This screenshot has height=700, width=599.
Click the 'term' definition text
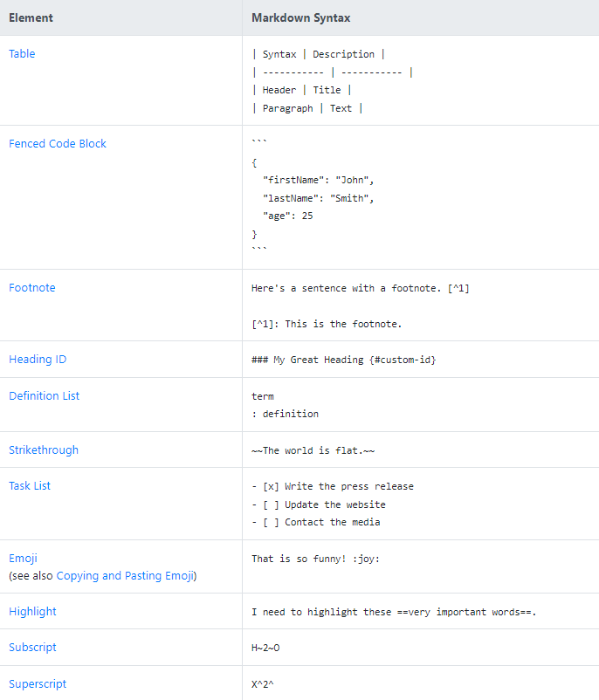point(263,396)
